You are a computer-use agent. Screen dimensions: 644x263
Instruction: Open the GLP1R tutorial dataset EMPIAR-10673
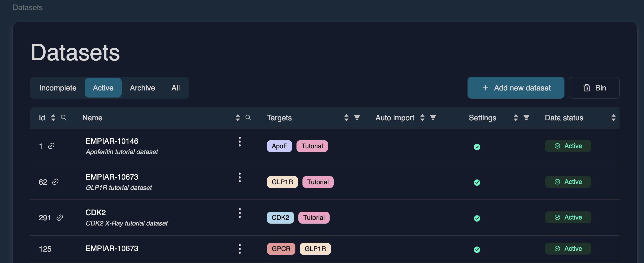pyautogui.click(x=112, y=177)
